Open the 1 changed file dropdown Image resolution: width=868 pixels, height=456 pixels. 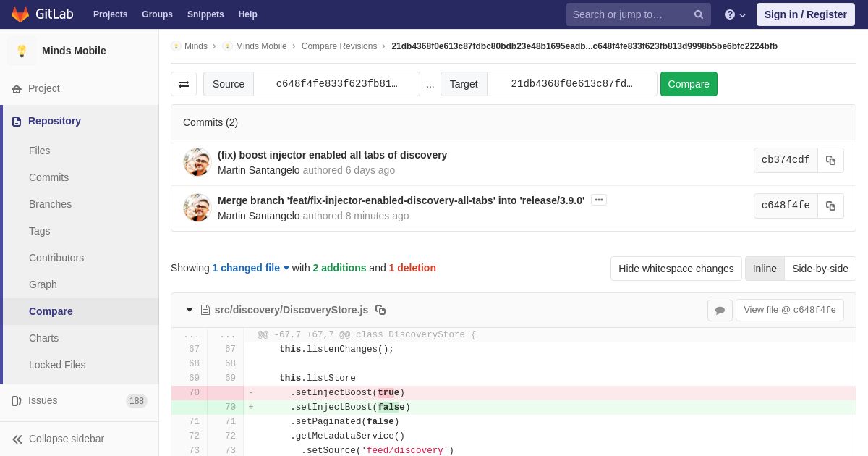(x=250, y=268)
